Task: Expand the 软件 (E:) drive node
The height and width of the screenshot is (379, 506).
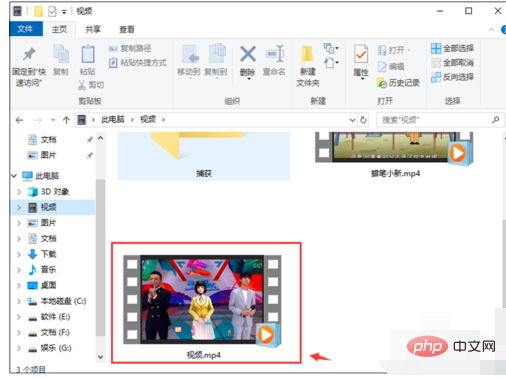Action: [19, 317]
